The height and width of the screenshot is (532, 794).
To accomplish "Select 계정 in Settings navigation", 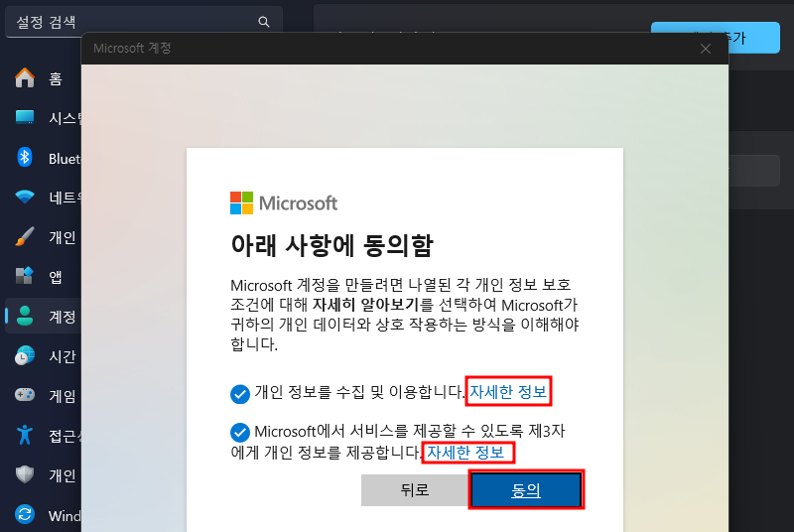I will click(63, 317).
